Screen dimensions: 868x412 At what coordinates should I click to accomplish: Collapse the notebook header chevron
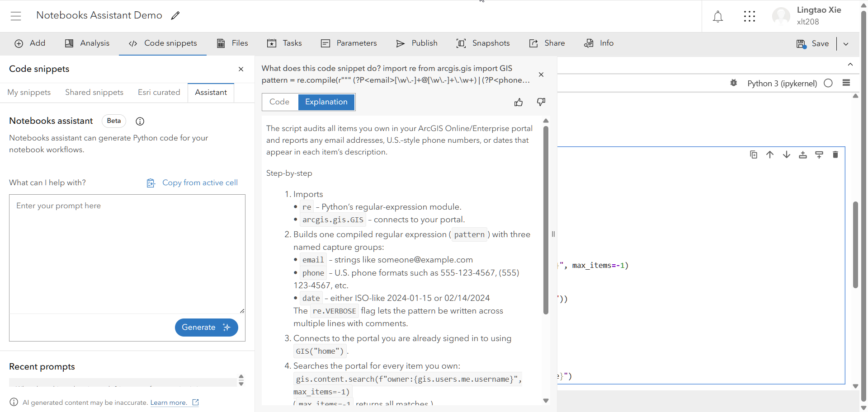(x=850, y=65)
